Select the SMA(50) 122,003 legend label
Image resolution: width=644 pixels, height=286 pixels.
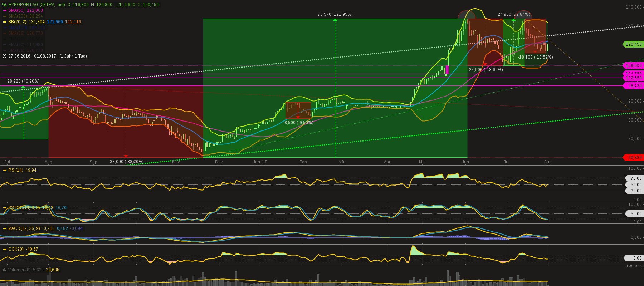tap(25, 10)
